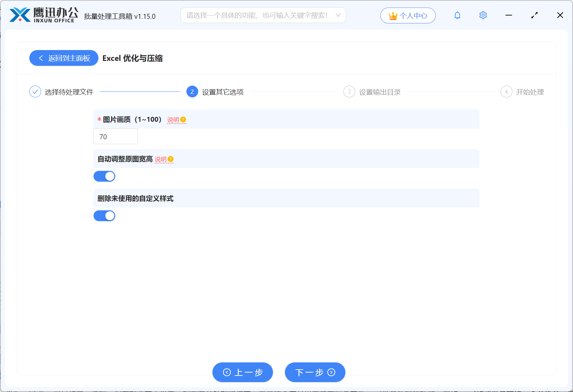Screen dimensions: 573x392
Task: Click the question-mark icon beside 图片画质 说明
Action: [183, 120]
